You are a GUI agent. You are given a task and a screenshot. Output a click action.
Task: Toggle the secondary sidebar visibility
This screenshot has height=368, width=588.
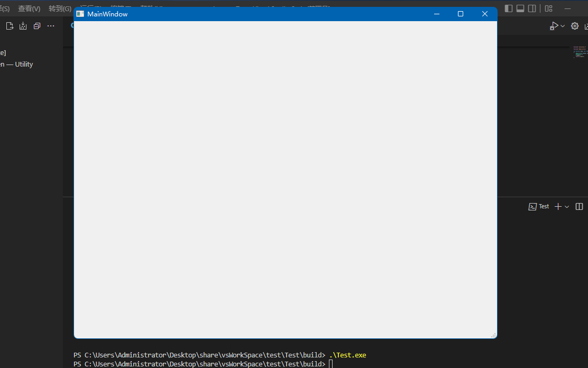tap(532, 8)
